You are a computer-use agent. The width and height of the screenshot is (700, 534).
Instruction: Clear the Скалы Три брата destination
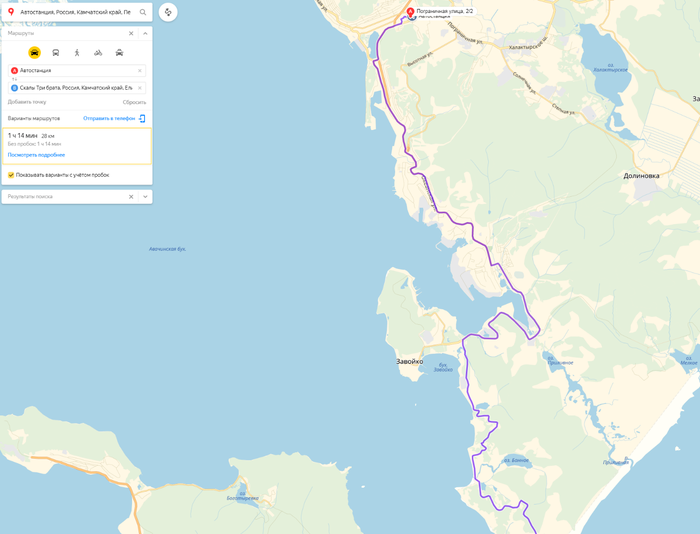pos(140,88)
